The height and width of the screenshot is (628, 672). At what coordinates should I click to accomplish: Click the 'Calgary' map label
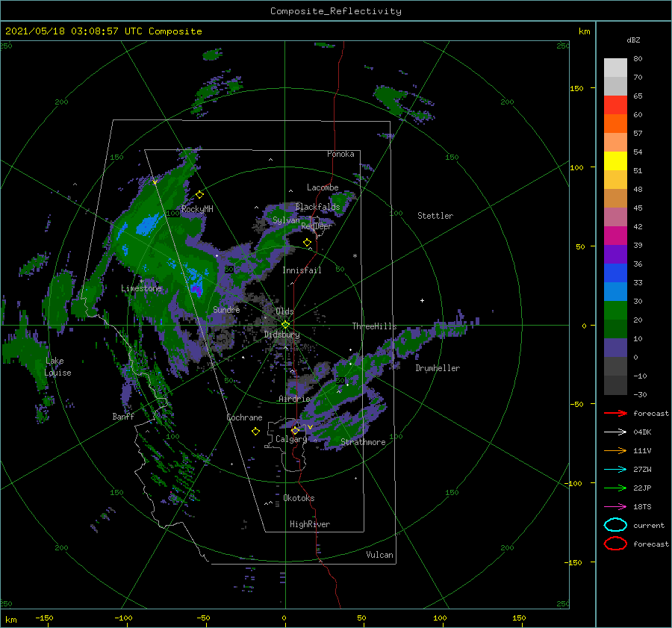click(291, 439)
